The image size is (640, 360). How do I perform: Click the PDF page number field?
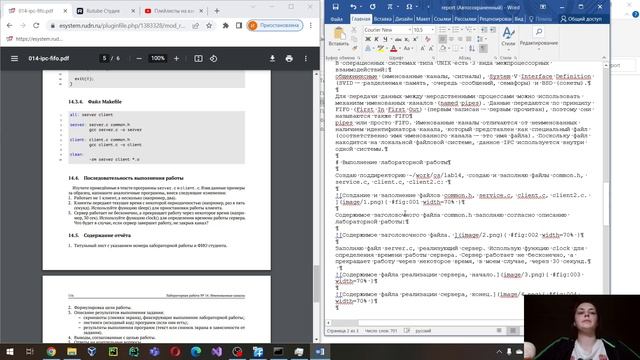click(104, 58)
